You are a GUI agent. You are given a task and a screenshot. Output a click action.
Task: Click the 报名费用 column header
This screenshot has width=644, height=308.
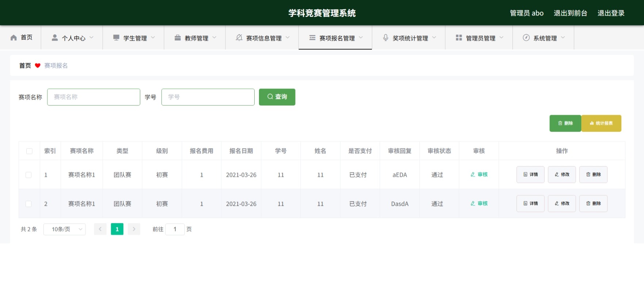pos(202,151)
